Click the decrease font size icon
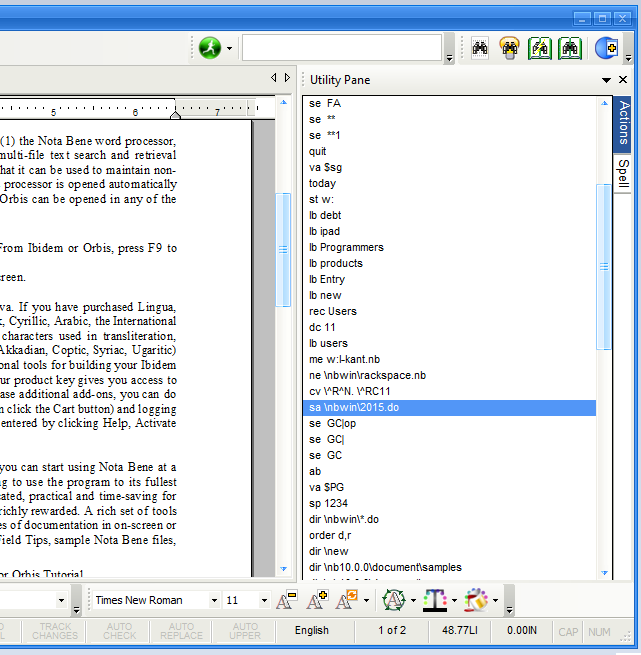 click(x=285, y=600)
